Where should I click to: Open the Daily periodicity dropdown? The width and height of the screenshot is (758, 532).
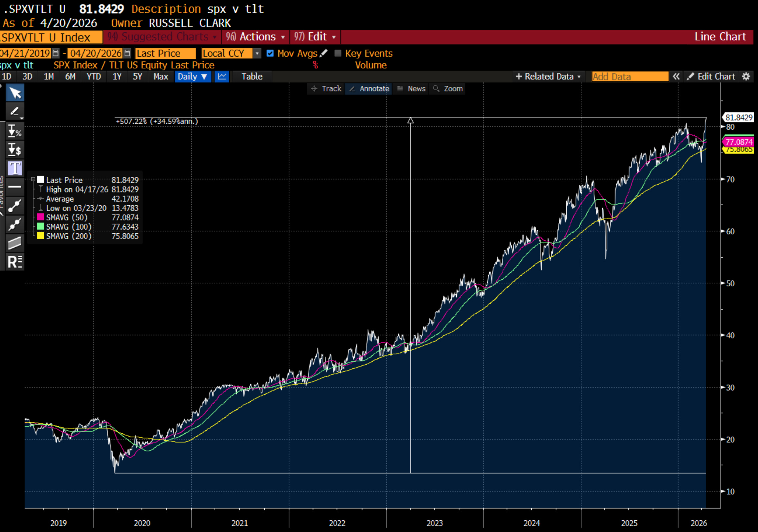(193, 76)
